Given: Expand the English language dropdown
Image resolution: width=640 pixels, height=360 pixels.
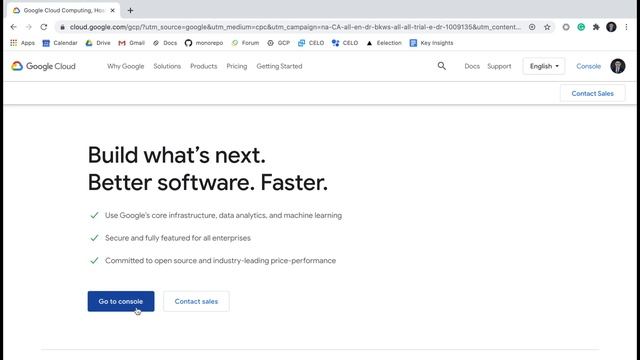Looking at the screenshot, I should pyautogui.click(x=544, y=66).
